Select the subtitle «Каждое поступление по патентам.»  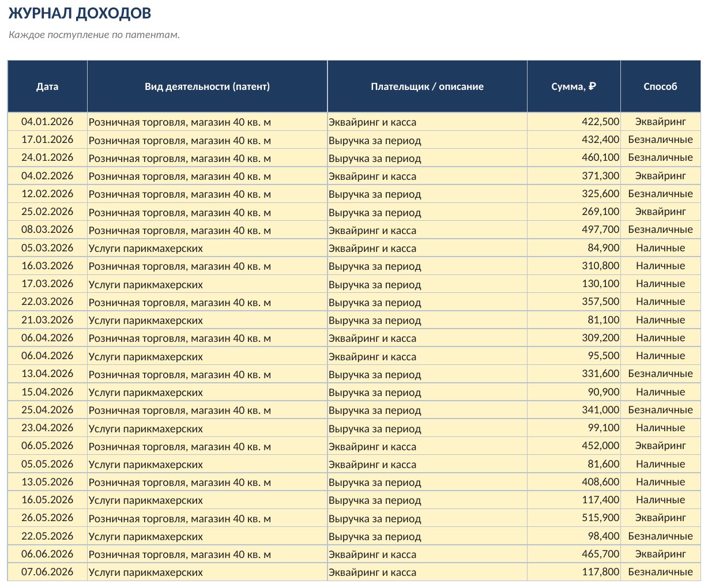tap(94, 35)
